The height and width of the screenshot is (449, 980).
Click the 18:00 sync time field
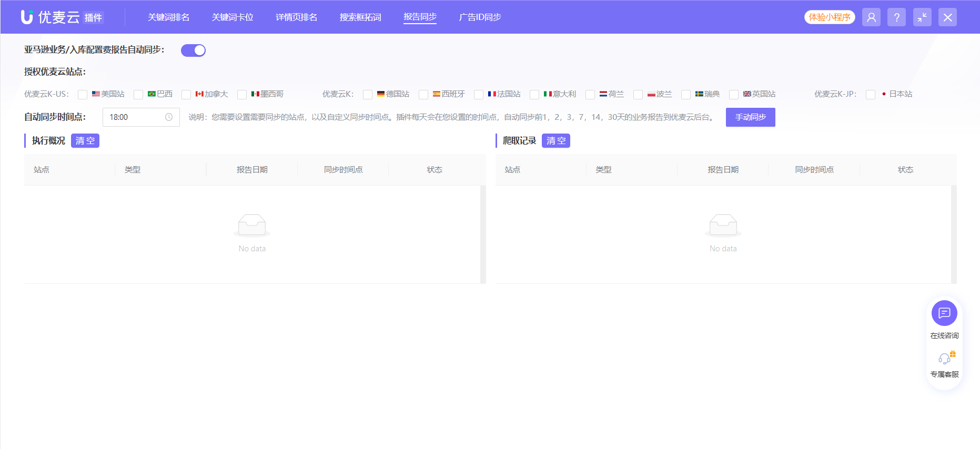pos(141,117)
